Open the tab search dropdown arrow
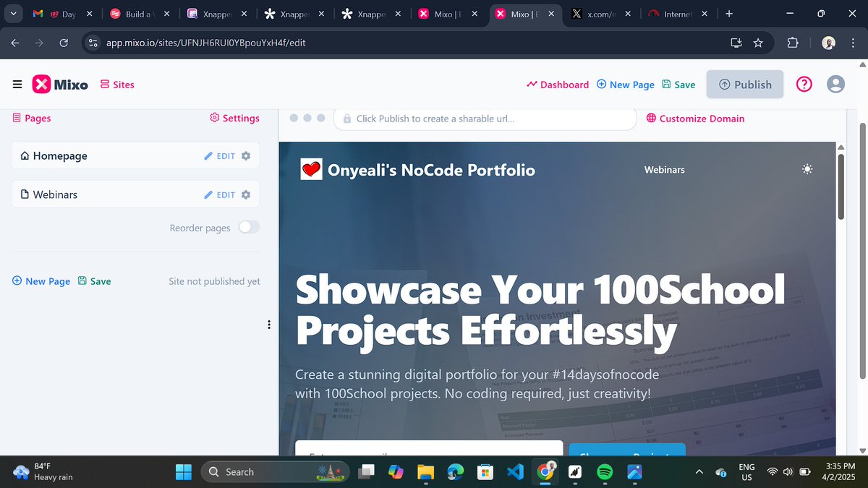Image resolution: width=868 pixels, height=488 pixels. 13,14
